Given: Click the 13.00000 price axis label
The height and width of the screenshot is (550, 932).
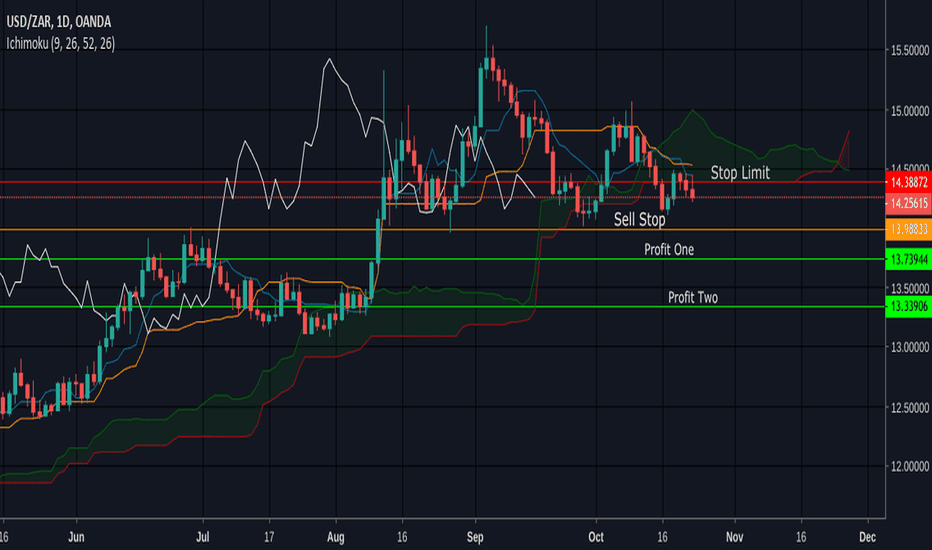Looking at the screenshot, I should [x=909, y=347].
